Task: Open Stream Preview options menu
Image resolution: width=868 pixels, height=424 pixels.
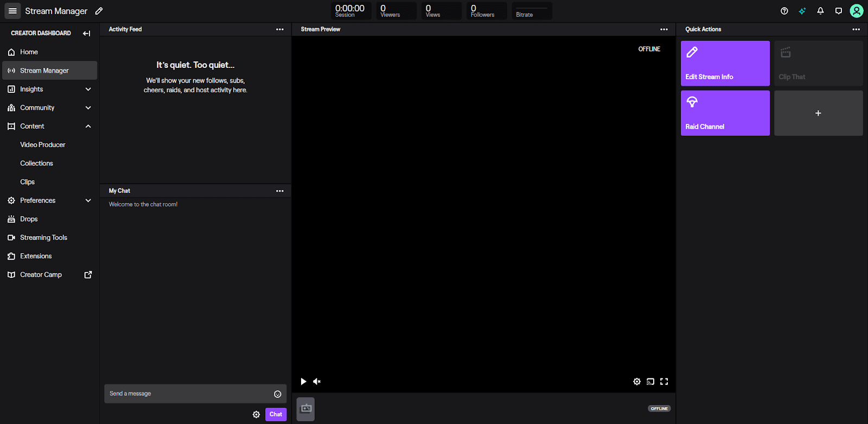Action: [x=664, y=29]
